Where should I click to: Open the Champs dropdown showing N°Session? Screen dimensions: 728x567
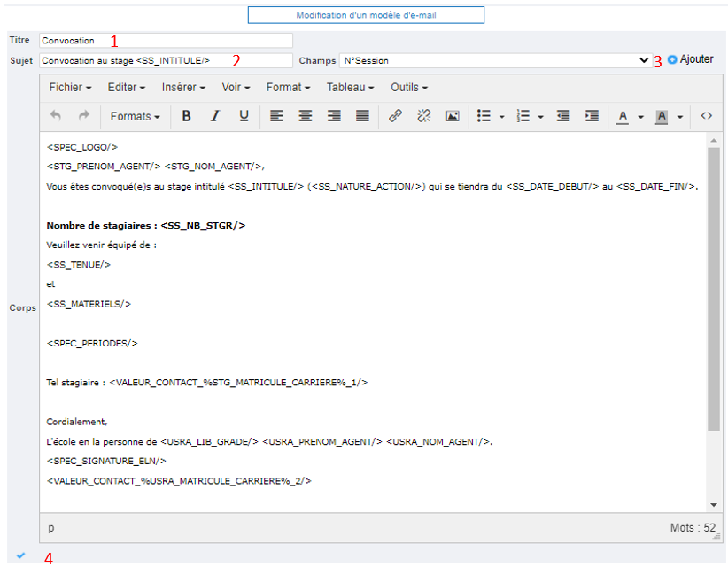[x=495, y=60]
